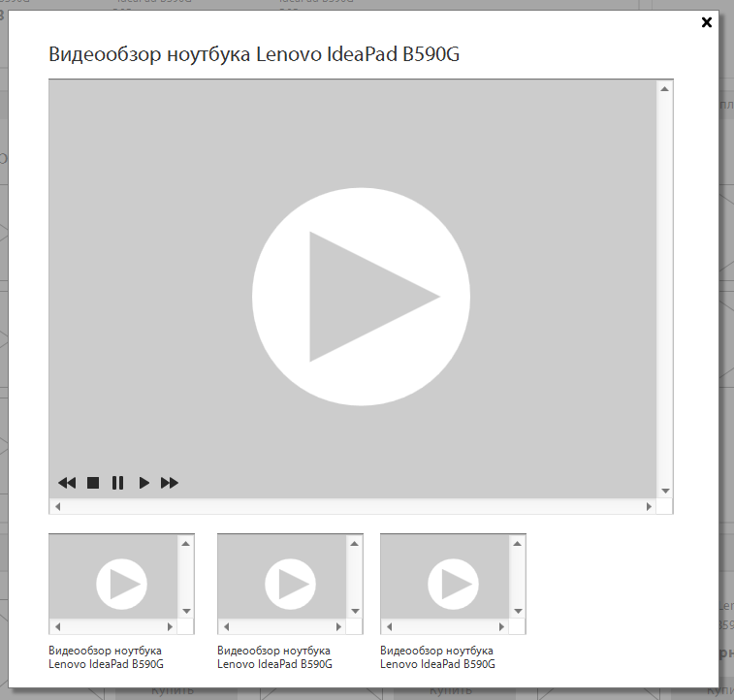This screenshot has height=700, width=734.
Task: Click up arrow on first thumbnail scrollbar
Action: [x=186, y=544]
